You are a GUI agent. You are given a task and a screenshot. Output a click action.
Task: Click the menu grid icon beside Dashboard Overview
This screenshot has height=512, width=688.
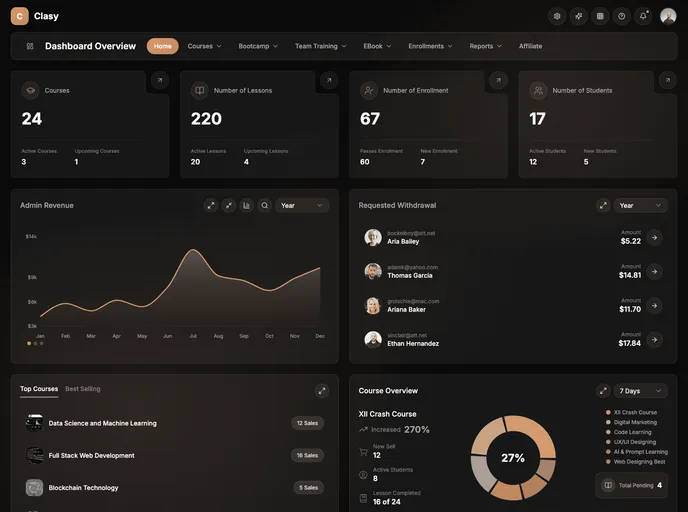pyautogui.click(x=30, y=46)
